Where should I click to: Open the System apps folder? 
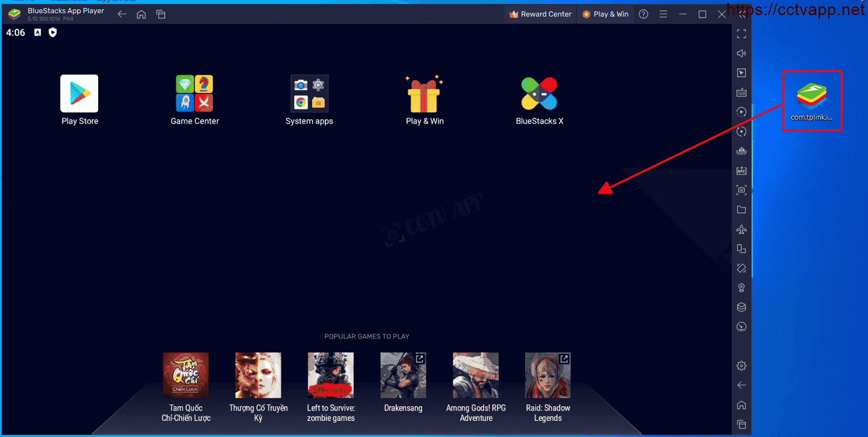point(309,94)
